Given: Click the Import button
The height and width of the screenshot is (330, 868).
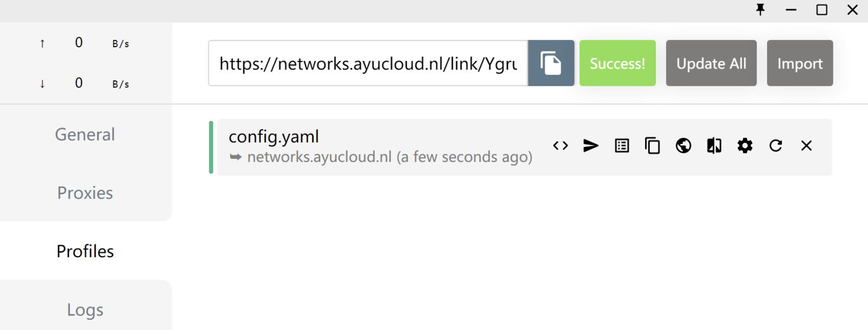Looking at the screenshot, I should pyautogui.click(x=800, y=63).
